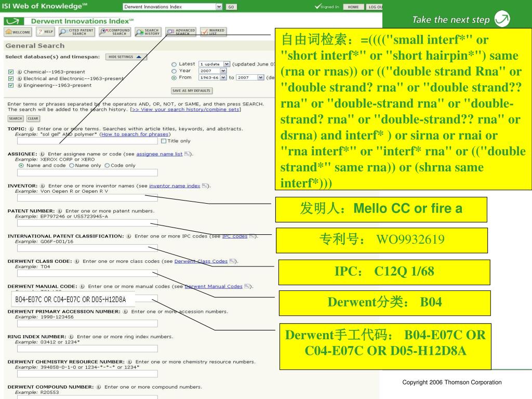The width and height of the screenshot is (532, 399).
Task: Open info icon for Derwent Manual Code
Action: click(82, 286)
